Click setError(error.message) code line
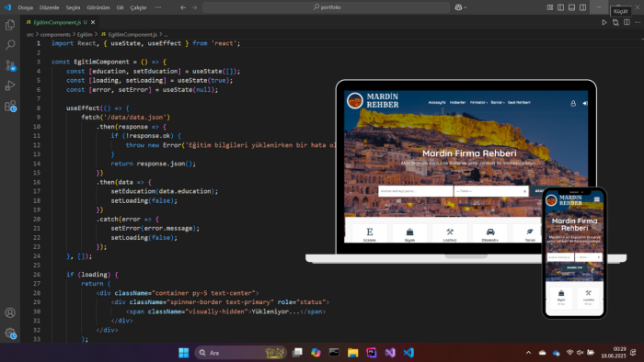The image size is (644, 362). (155, 229)
